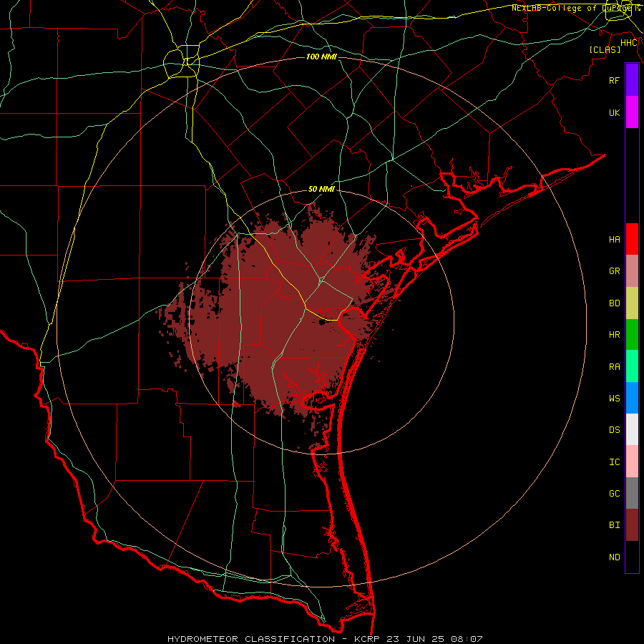Click the UK legend label

(614, 112)
